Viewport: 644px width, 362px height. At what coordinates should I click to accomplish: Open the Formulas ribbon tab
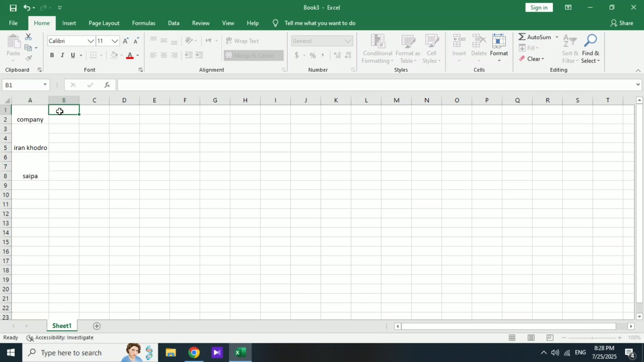[x=144, y=23]
